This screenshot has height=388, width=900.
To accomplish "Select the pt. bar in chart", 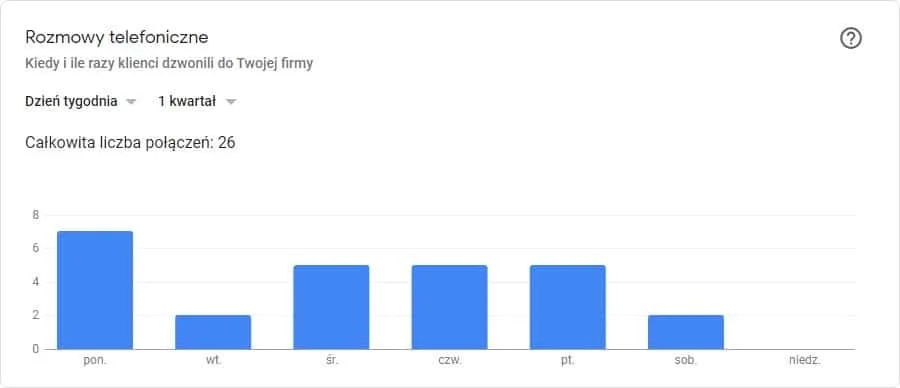I will click(x=568, y=307).
